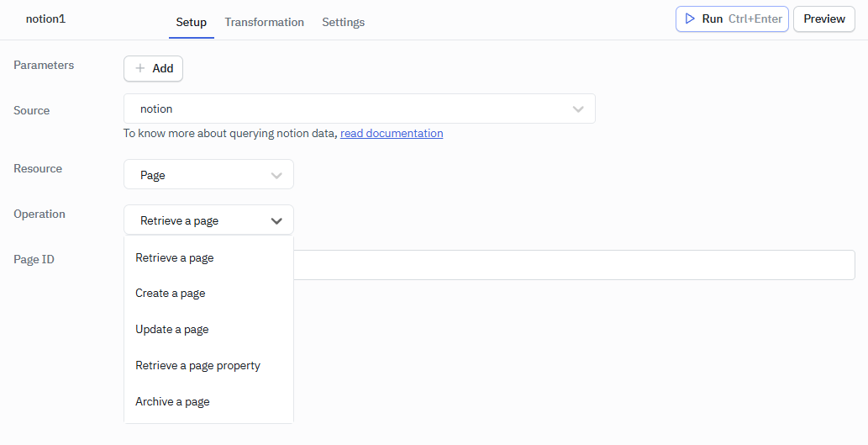Click the plus icon in Add button

140,68
